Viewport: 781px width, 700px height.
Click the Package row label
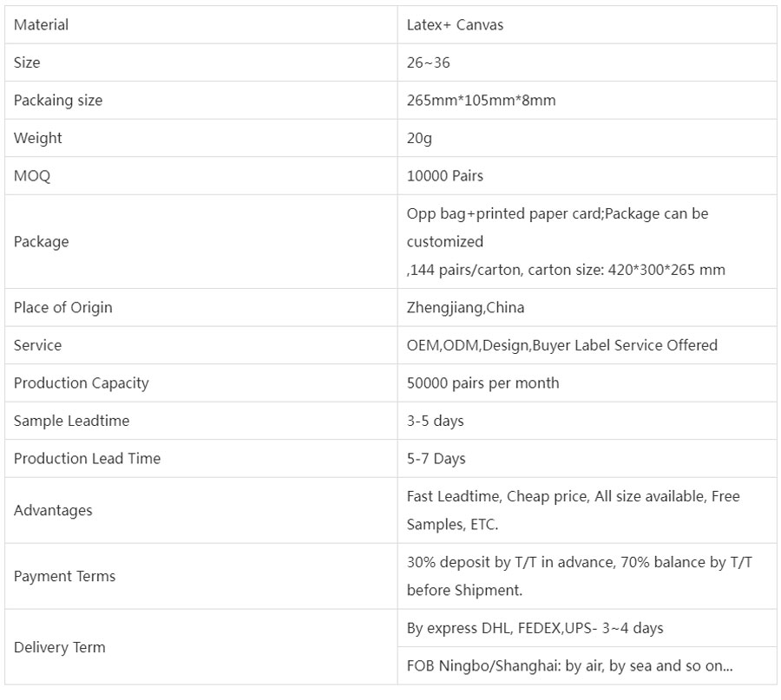click(41, 242)
